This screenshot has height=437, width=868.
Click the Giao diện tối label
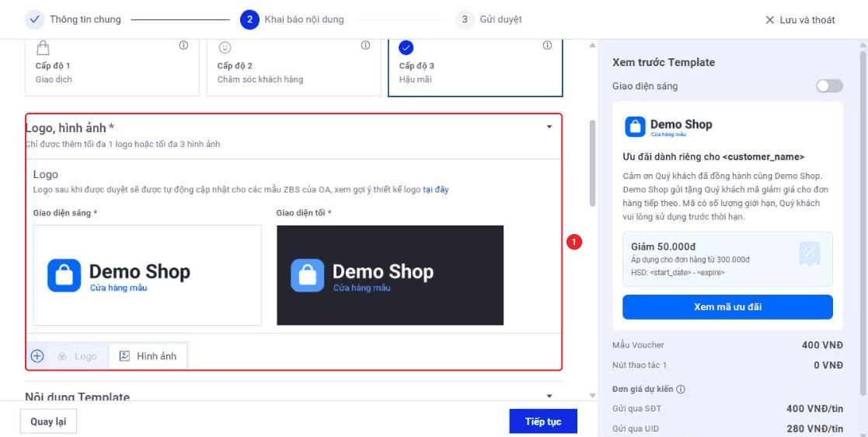click(x=304, y=213)
